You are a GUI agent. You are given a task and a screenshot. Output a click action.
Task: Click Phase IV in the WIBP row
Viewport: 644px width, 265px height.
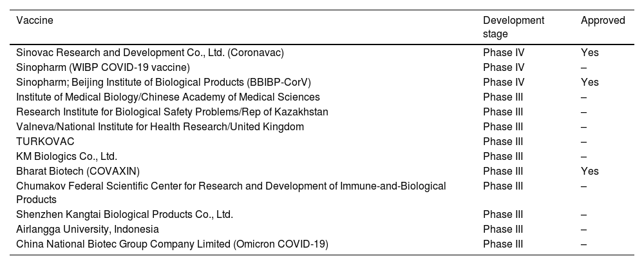click(x=504, y=67)
